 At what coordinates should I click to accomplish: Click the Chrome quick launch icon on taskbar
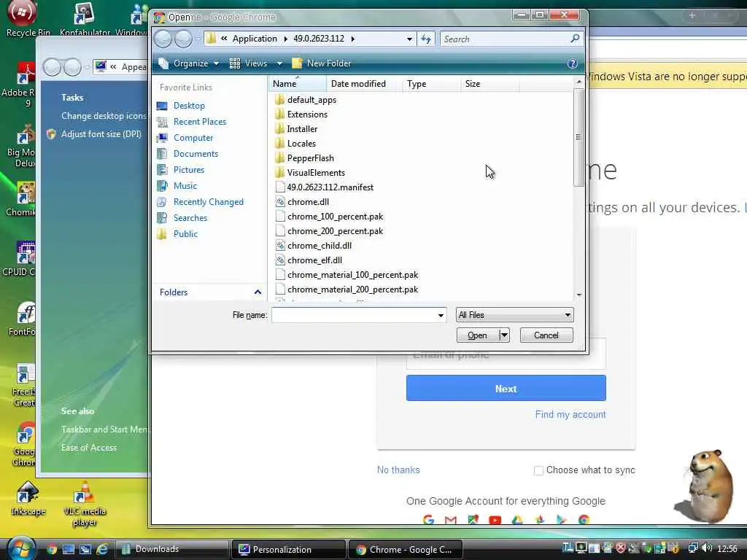(52, 550)
